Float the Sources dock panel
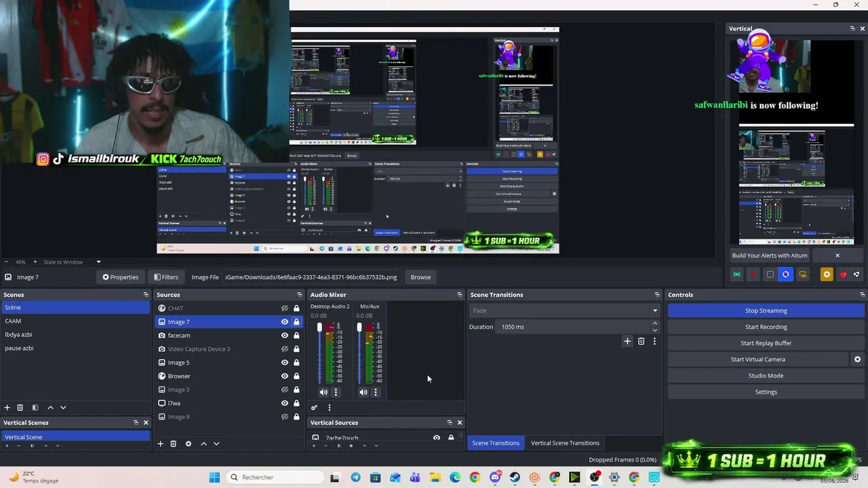868x488 pixels. pyautogui.click(x=300, y=295)
